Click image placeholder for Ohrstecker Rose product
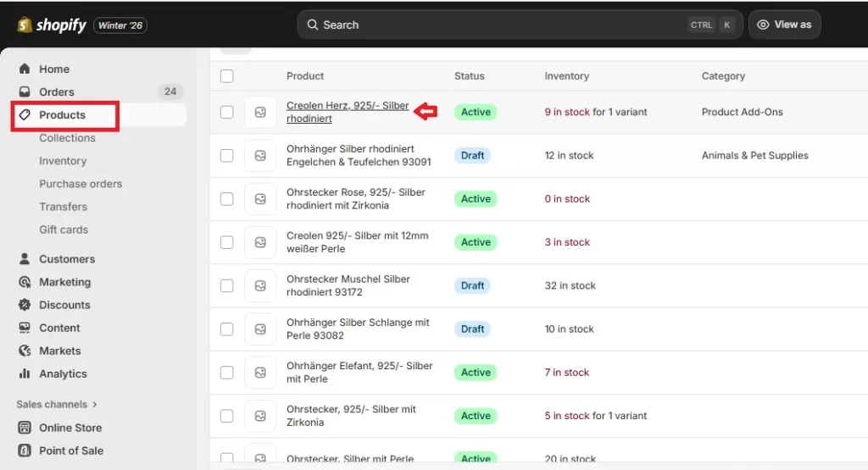Screen dimensions: 868x470 coord(260,199)
